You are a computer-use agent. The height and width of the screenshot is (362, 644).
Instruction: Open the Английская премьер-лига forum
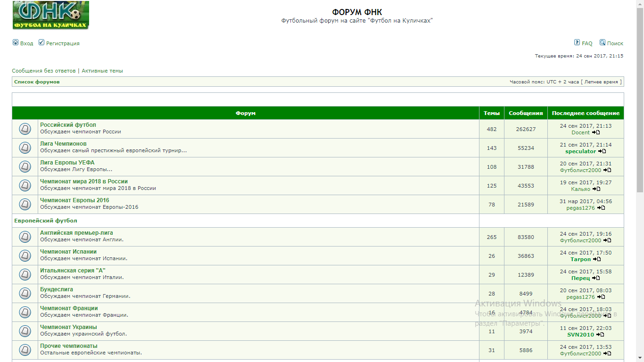[76, 233]
